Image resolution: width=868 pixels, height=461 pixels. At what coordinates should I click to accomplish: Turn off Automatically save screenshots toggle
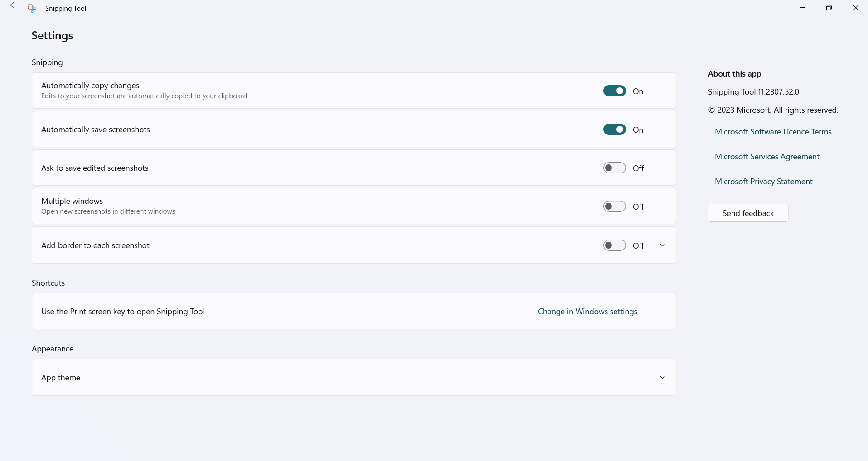coord(614,130)
